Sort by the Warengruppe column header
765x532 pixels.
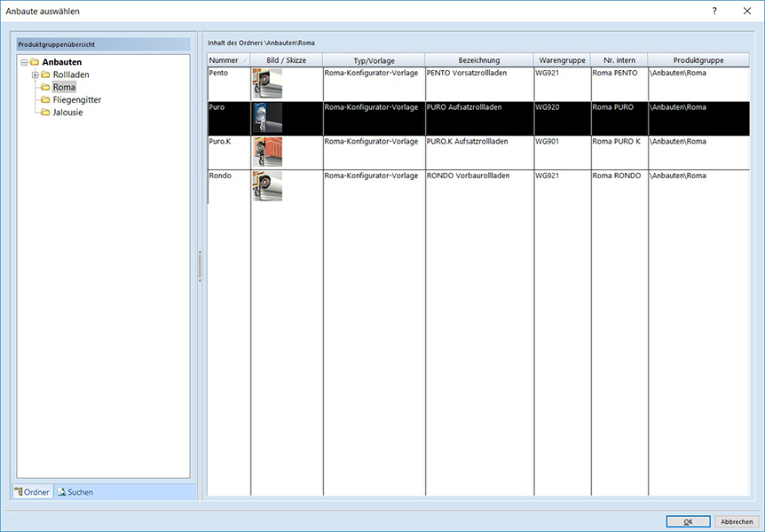(x=562, y=60)
